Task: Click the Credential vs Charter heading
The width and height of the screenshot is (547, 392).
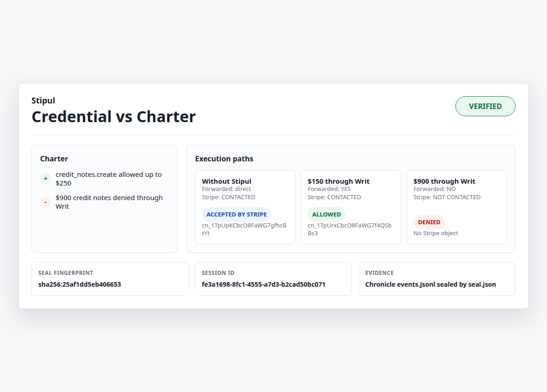Action: click(114, 117)
